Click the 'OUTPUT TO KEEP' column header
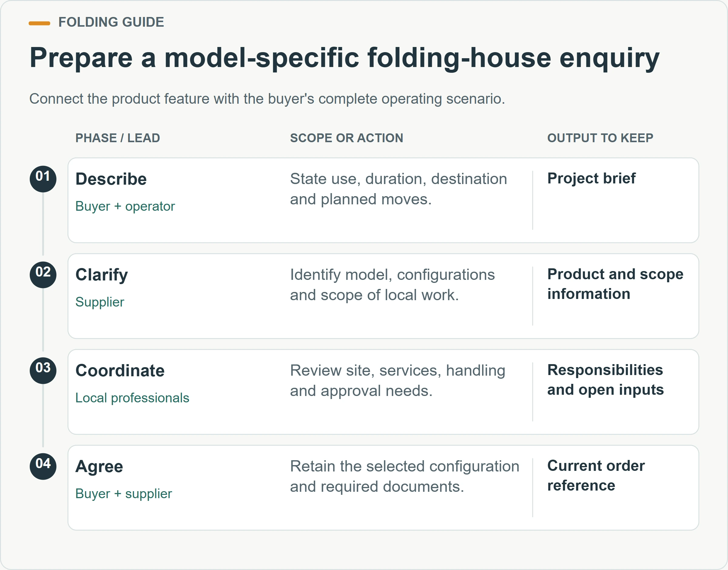This screenshot has width=728, height=570. (600, 138)
